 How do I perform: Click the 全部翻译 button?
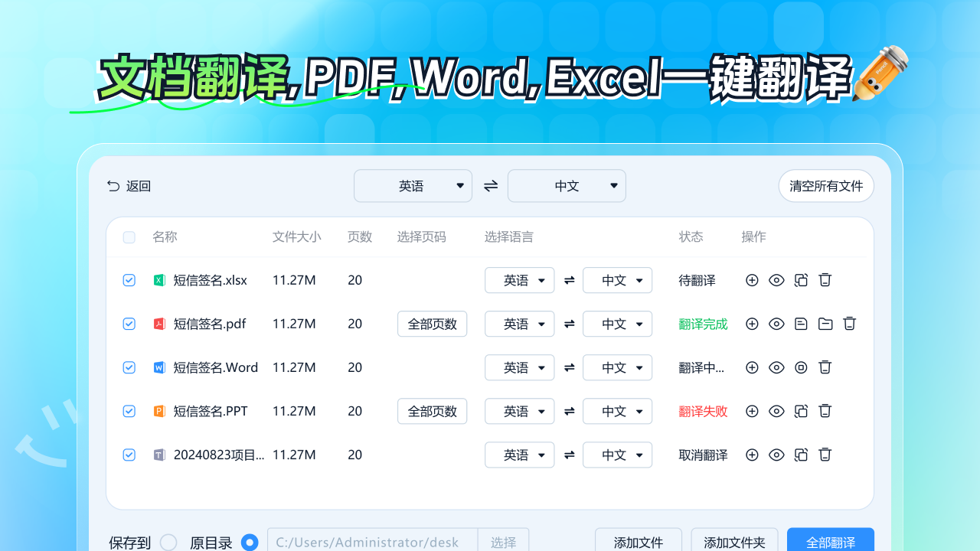tap(830, 542)
